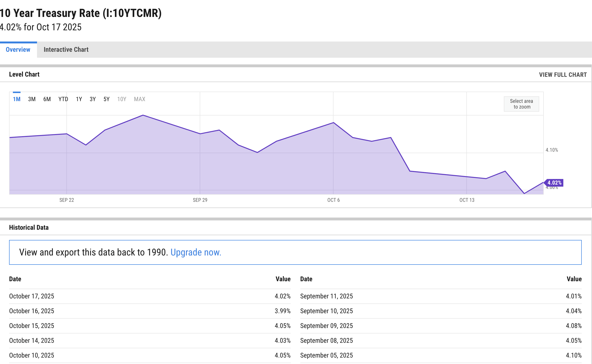
Task: Select the 6M time range
Action: coord(47,99)
